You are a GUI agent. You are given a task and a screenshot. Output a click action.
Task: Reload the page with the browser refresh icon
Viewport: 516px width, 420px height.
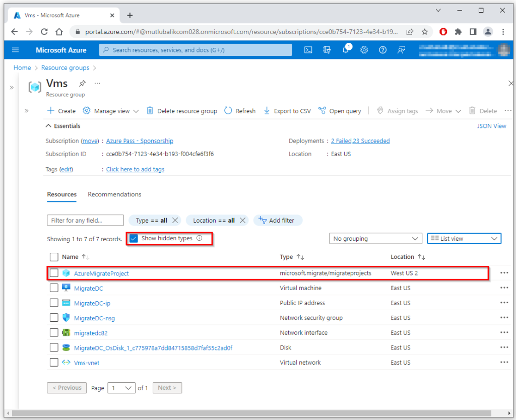[44, 32]
